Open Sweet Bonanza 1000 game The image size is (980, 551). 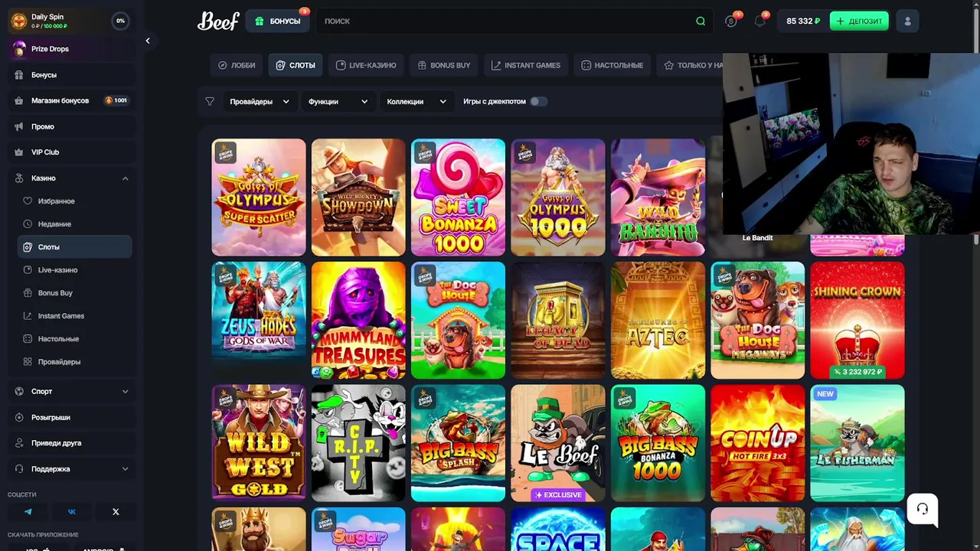click(x=458, y=197)
